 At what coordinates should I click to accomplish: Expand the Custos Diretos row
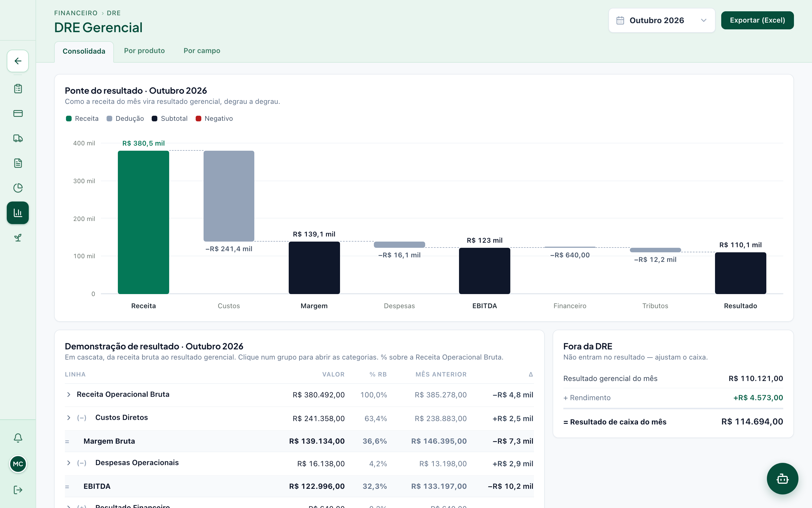pyautogui.click(x=69, y=418)
